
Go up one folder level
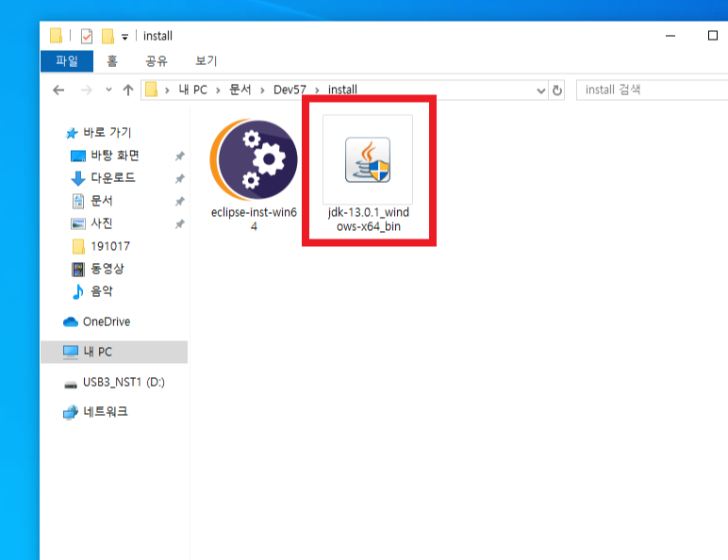pos(128,90)
